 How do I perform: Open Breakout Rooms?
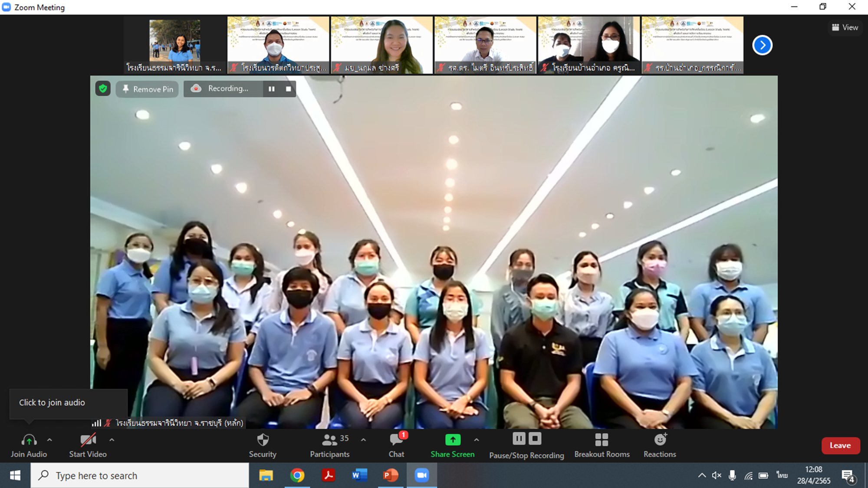pyautogui.click(x=602, y=445)
